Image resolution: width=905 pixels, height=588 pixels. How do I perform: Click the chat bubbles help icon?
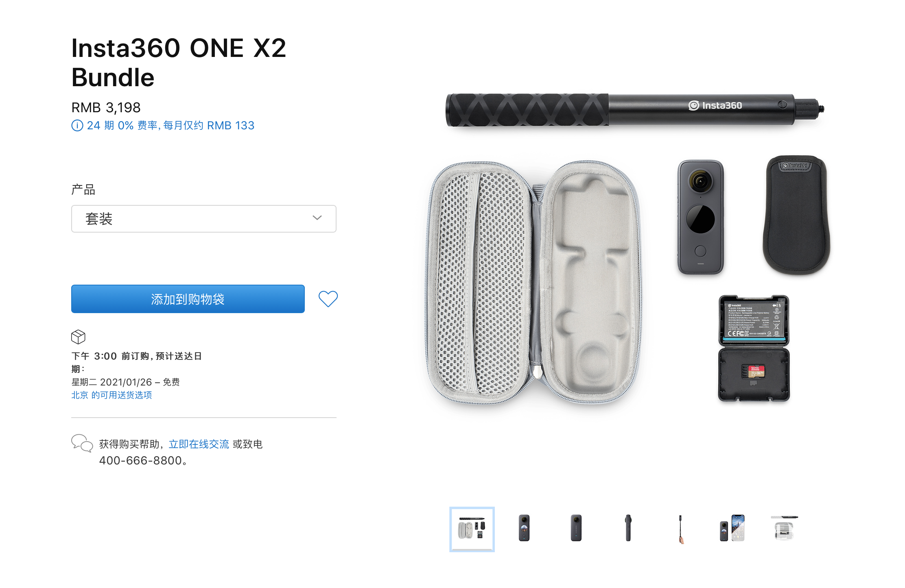82,443
